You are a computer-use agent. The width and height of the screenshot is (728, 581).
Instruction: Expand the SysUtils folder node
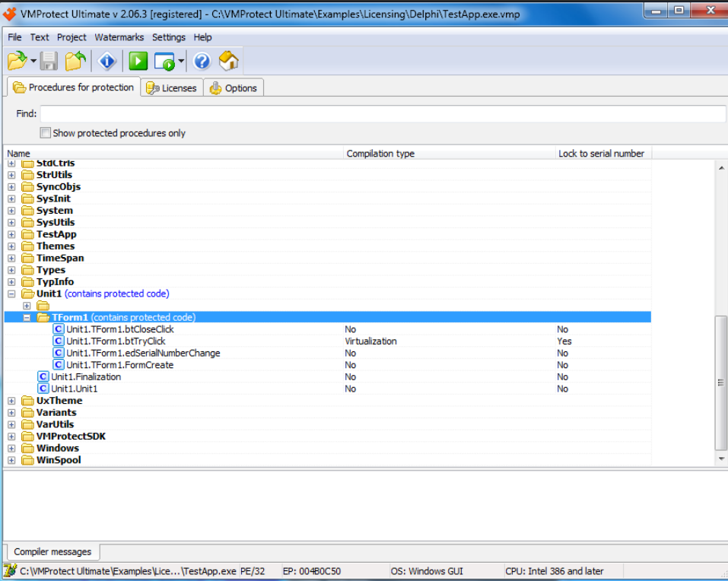click(x=11, y=223)
